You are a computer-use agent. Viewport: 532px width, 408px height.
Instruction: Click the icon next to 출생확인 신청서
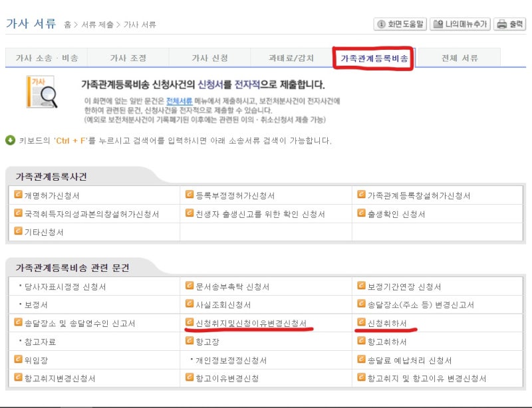(361, 213)
